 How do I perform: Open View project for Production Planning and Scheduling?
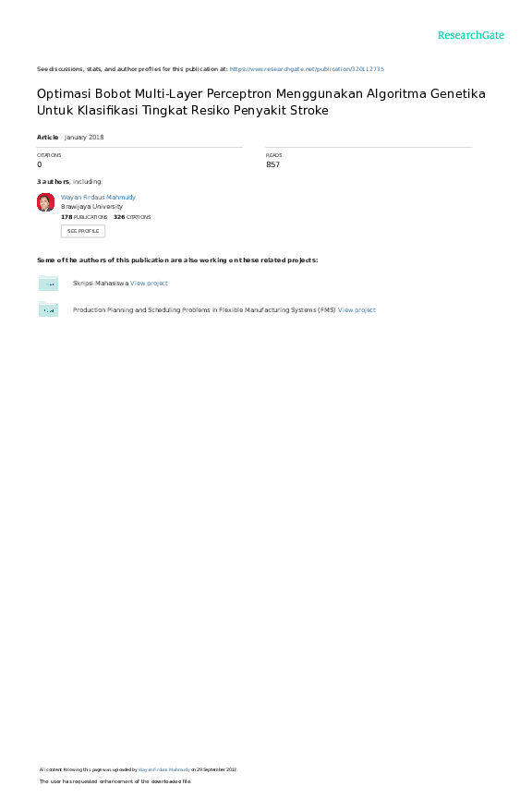point(357,309)
